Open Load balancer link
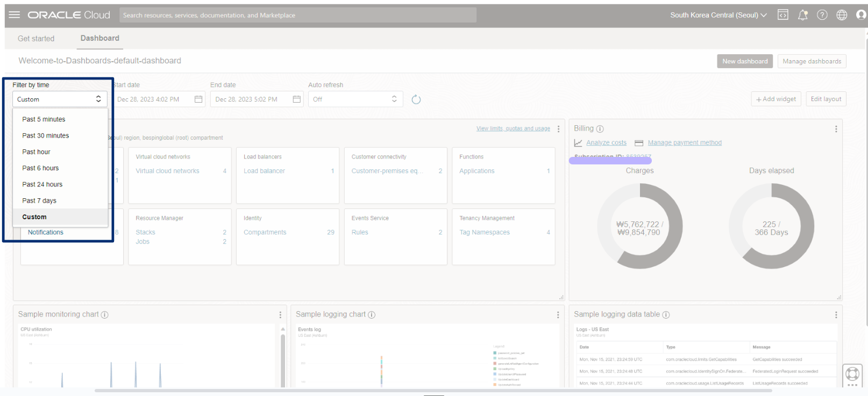This screenshot has width=868, height=396. click(x=264, y=171)
